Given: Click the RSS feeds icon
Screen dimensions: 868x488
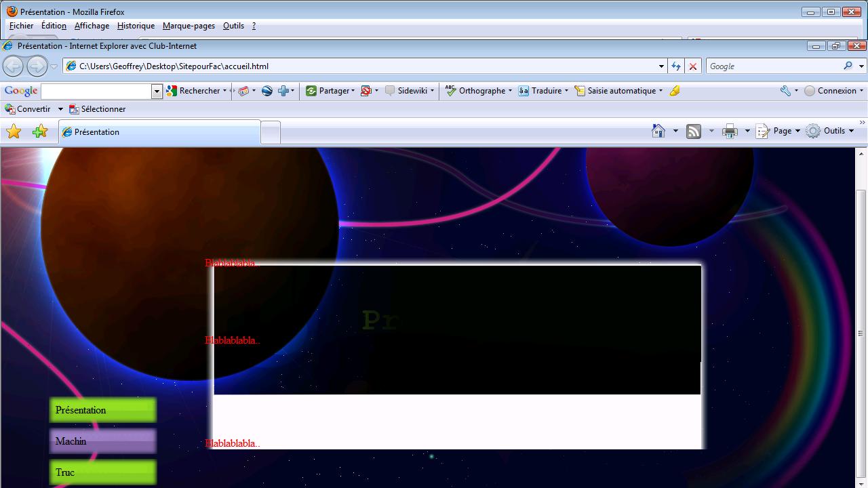Looking at the screenshot, I should [x=694, y=131].
